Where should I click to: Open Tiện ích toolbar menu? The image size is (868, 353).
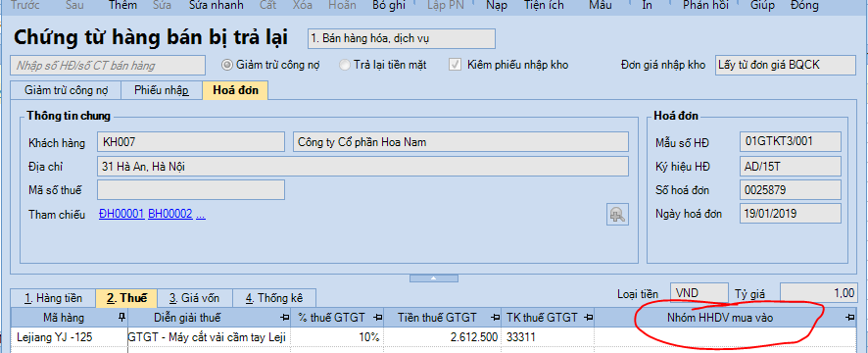544,6
